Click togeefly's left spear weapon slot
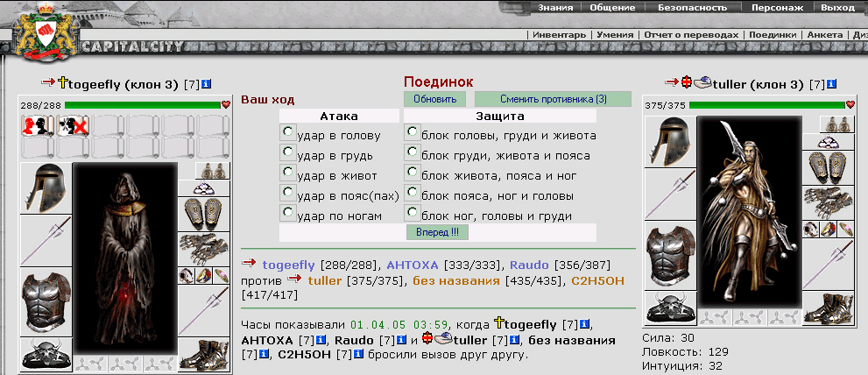Image resolution: width=868 pixels, height=375 pixels. (46, 241)
